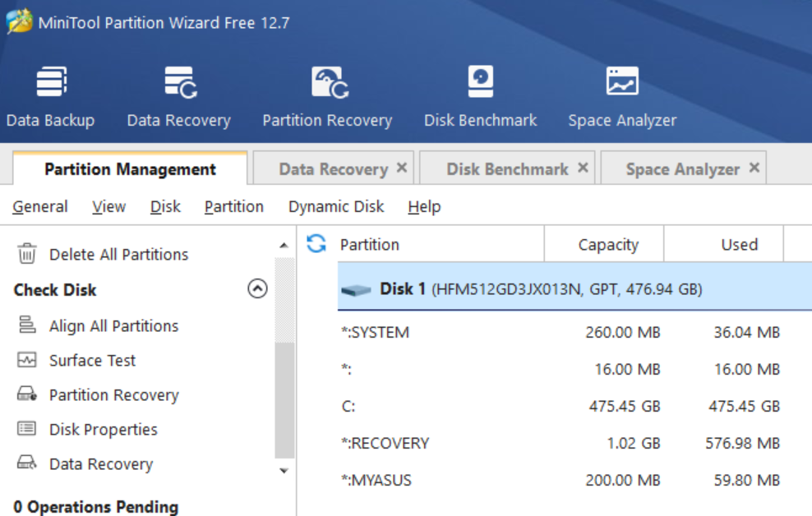Close the Space Analyzer tab

click(754, 167)
